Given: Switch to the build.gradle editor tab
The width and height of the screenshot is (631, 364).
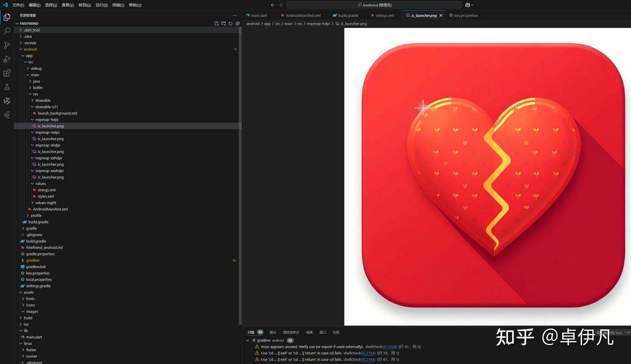Looking at the screenshot, I should pos(348,15).
